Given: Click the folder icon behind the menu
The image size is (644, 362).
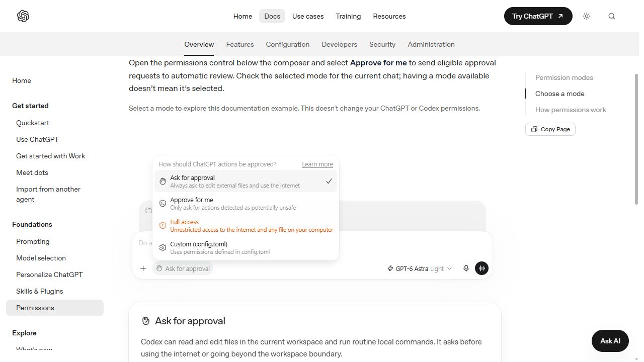Looking at the screenshot, I should (x=148, y=211).
